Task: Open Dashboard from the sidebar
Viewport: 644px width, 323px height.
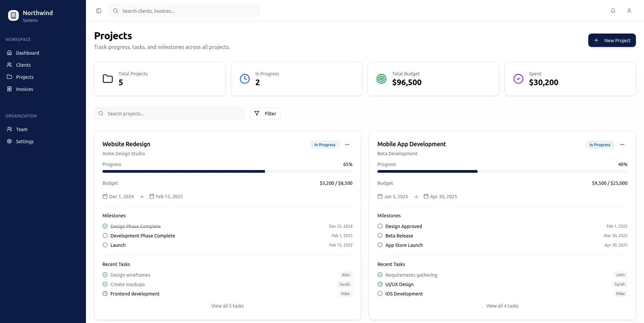Action: (x=27, y=53)
